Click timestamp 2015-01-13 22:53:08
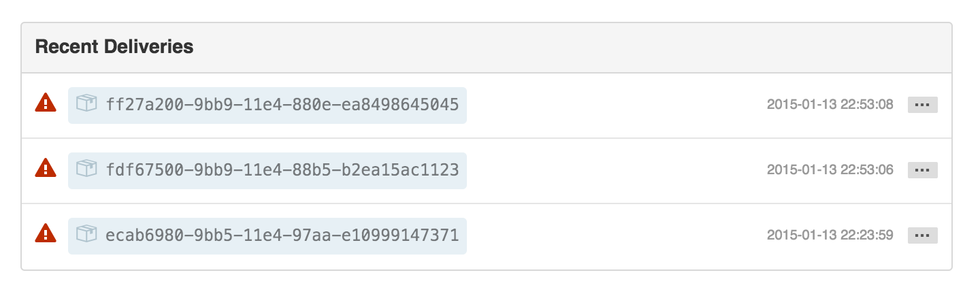Screen dimensions: 980x294 click(830, 105)
